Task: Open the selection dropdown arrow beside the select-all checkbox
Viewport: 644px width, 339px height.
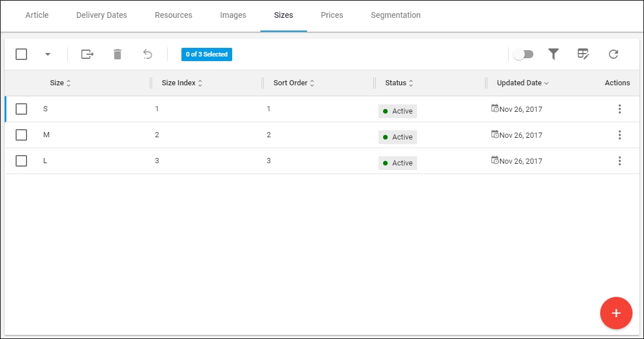Action: tap(48, 54)
